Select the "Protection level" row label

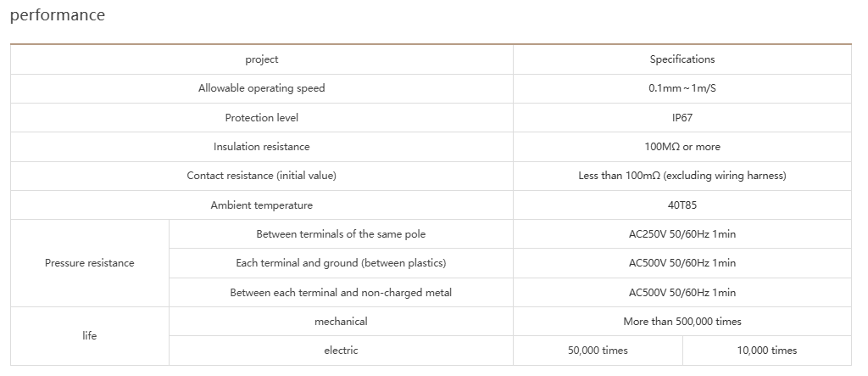pos(262,118)
